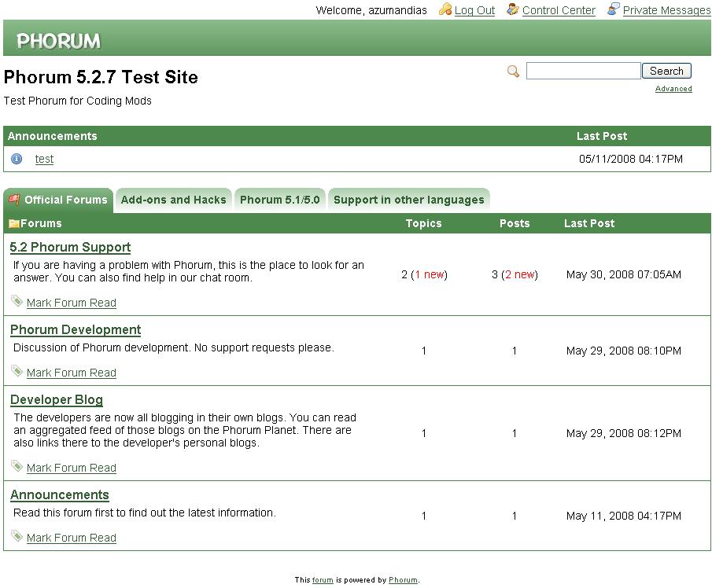The image size is (712, 588).
Task: Open Private Messages link
Action: pos(666,10)
